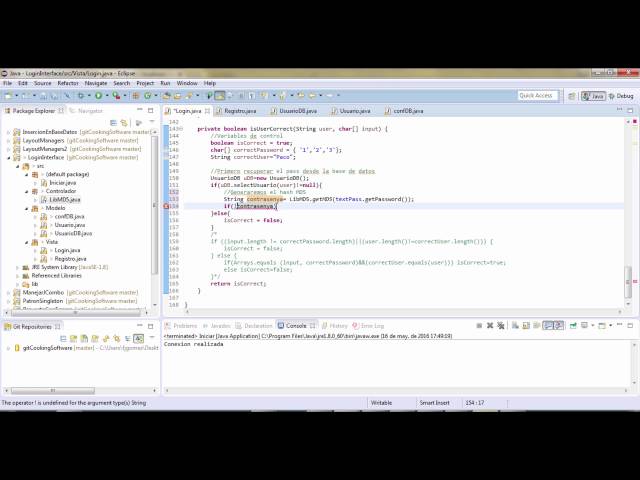Image resolution: width=640 pixels, height=480 pixels.
Task: Click the Terminate stop square in Console
Action: tap(479, 325)
